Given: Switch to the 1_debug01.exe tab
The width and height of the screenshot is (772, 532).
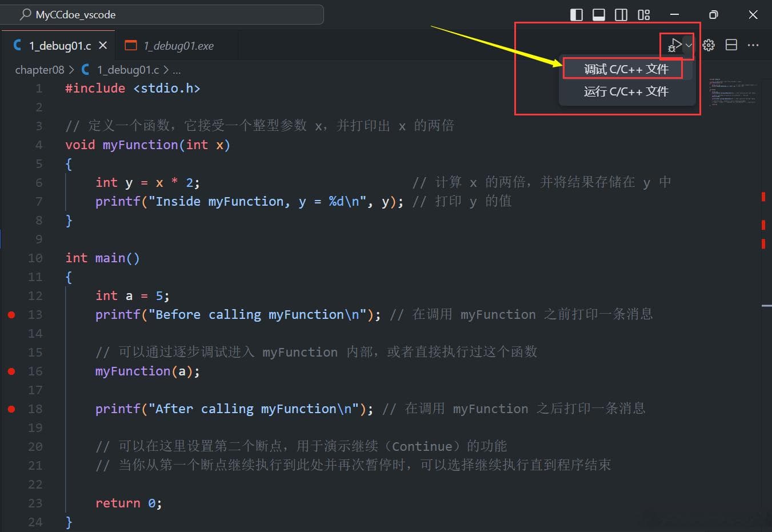Looking at the screenshot, I should [178, 46].
